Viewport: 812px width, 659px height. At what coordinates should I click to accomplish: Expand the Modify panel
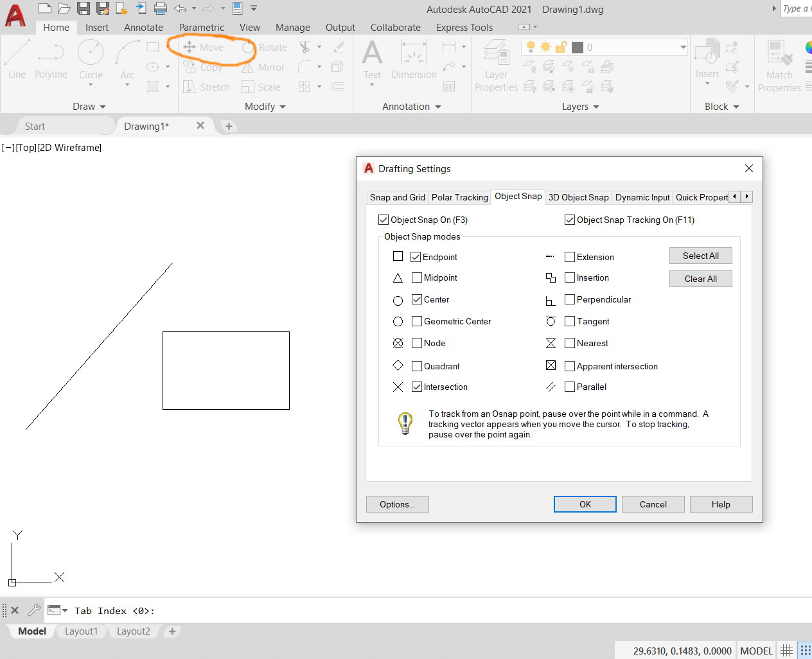coord(265,107)
